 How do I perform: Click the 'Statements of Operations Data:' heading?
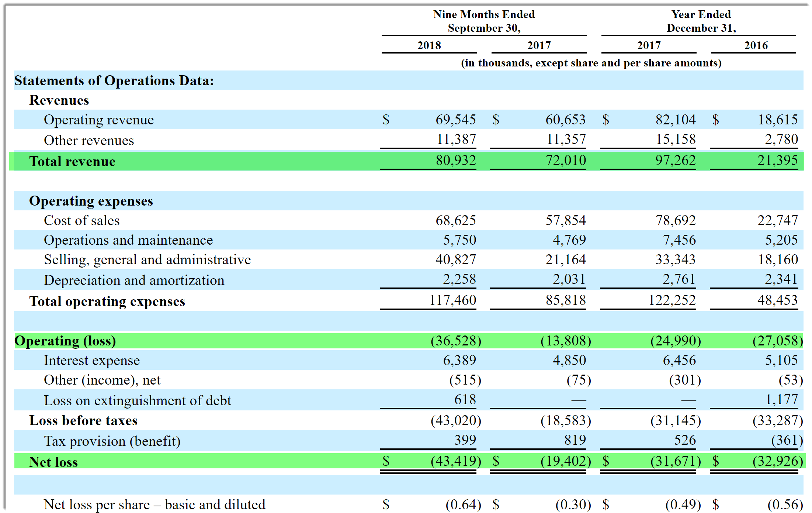(114, 80)
